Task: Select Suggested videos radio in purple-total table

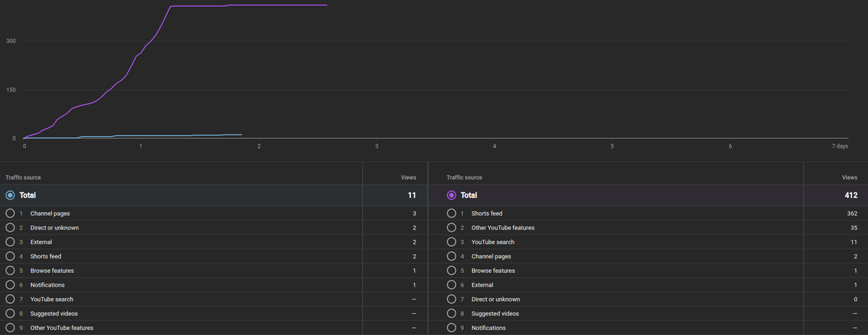Action: pyautogui.click(x=451, y=313)
